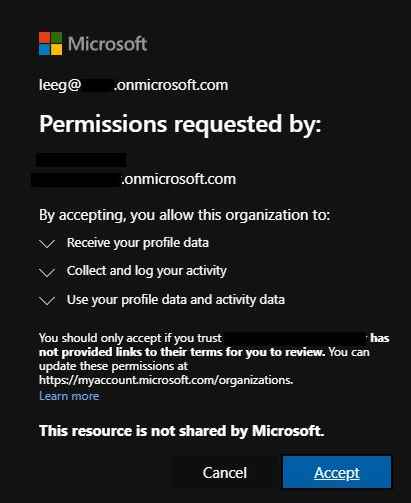This screenshot has height=503, width=411.
Task: Click the bold 'not provided links to their terms' warning
Action: coord(182,352)
